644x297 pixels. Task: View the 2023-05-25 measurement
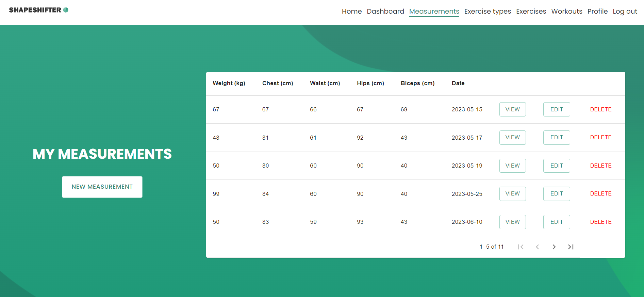click(512, 194)
